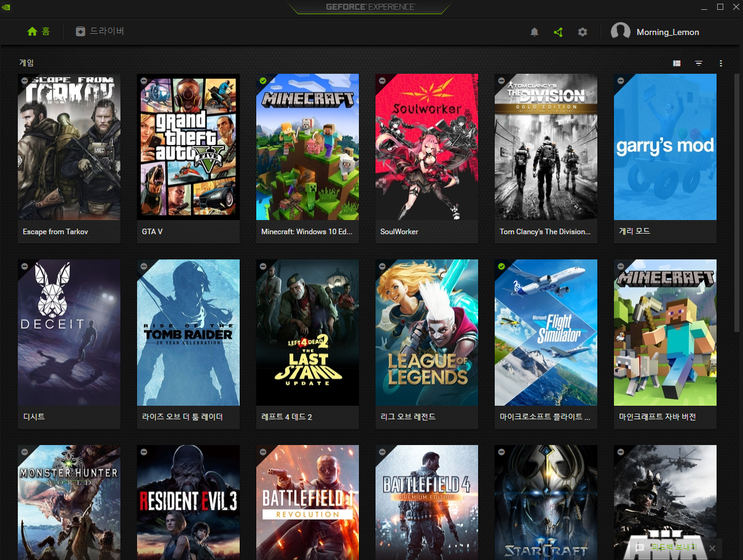Click green check badge on Flight Simulator cover

click(x=501, y=266)
